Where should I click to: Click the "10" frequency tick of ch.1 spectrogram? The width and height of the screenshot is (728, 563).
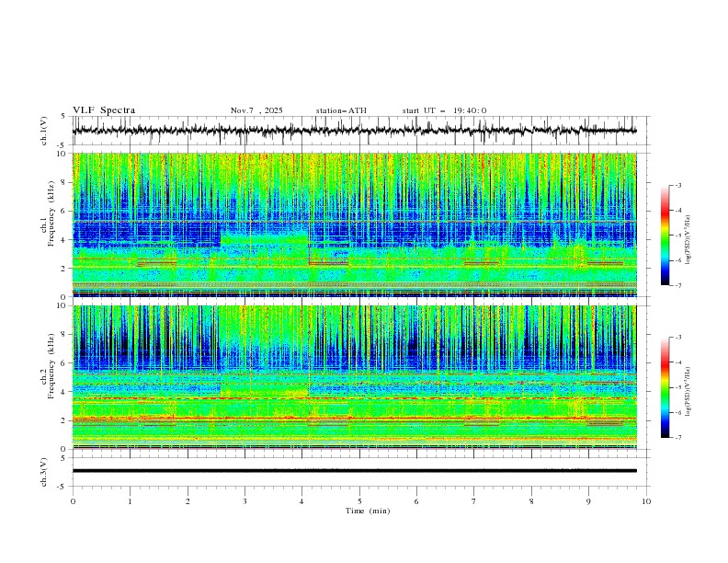click(63, 154)
